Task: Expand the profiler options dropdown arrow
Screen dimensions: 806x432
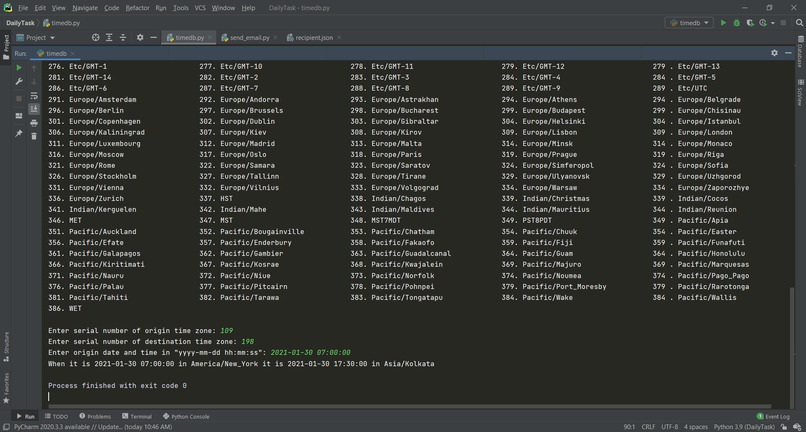Action: [772, 23]
